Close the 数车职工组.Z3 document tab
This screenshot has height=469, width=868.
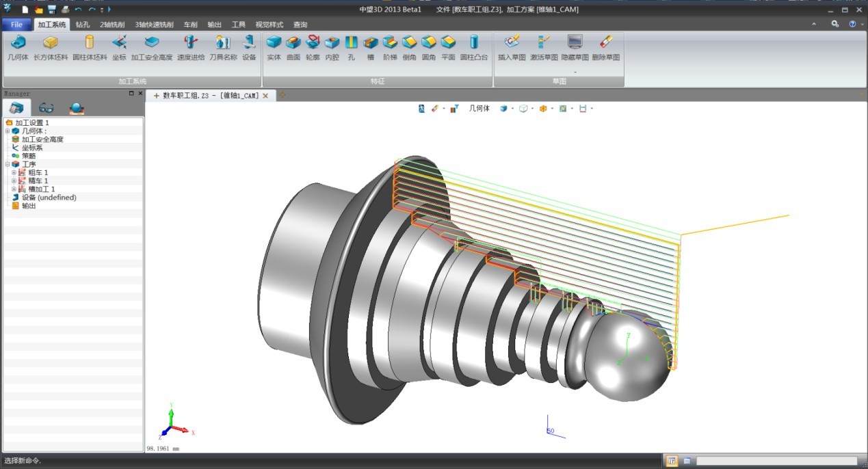pyautogui.click(x=265, y=96)
